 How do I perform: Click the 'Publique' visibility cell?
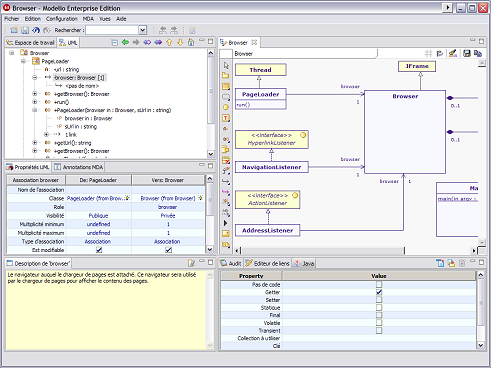click(x=98, y=216)
